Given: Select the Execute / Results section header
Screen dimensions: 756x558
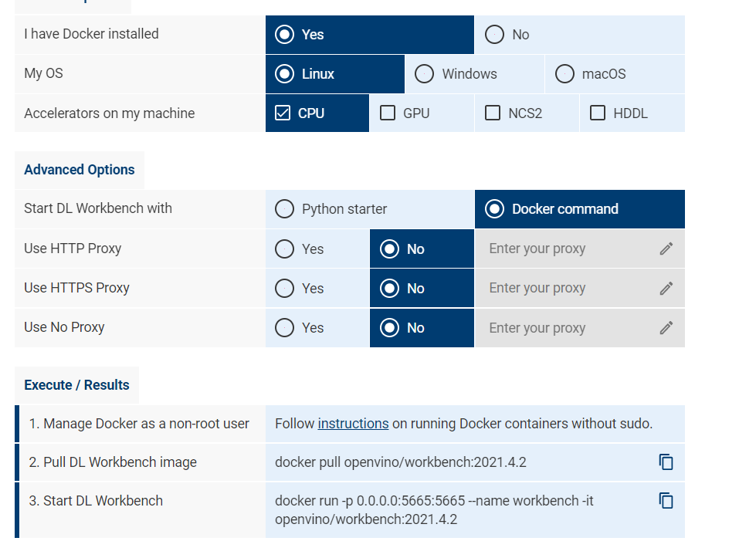Looking at the screenshot, I should point(76,385).
